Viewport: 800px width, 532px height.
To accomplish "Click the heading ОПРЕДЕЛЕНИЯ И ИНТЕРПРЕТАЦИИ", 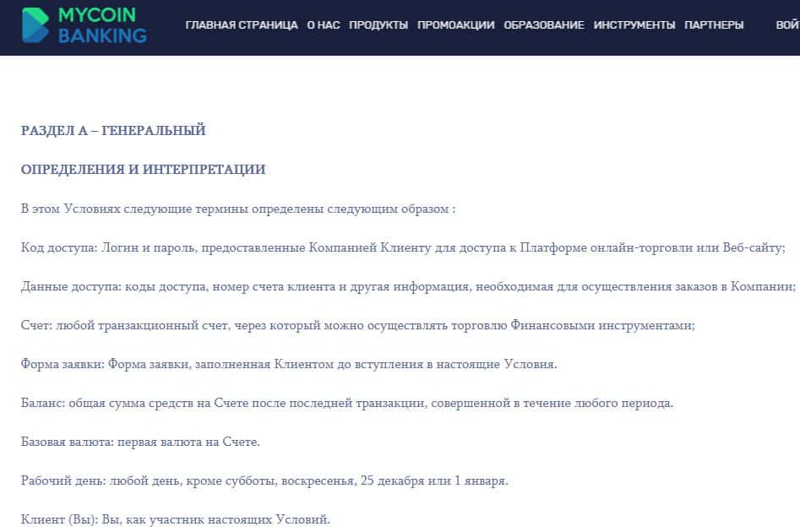I will (x=144, y=170).
